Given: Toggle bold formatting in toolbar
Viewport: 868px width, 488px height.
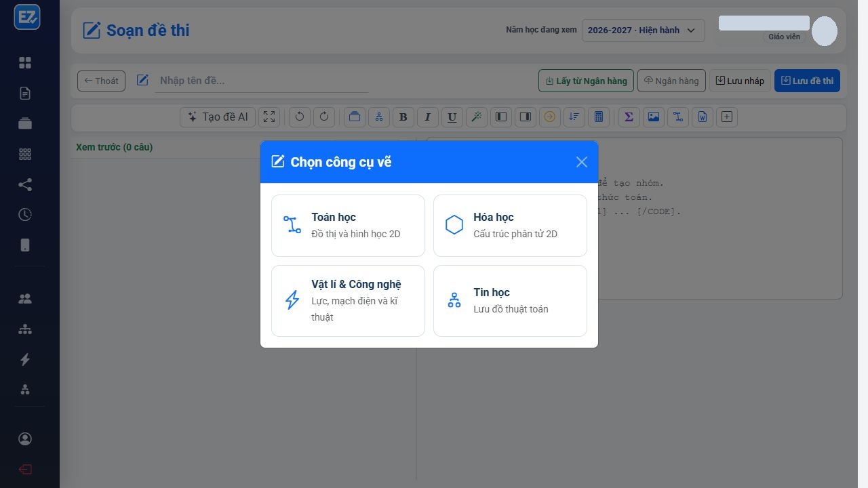Looking at the screenshot, I should click(403, 117).
